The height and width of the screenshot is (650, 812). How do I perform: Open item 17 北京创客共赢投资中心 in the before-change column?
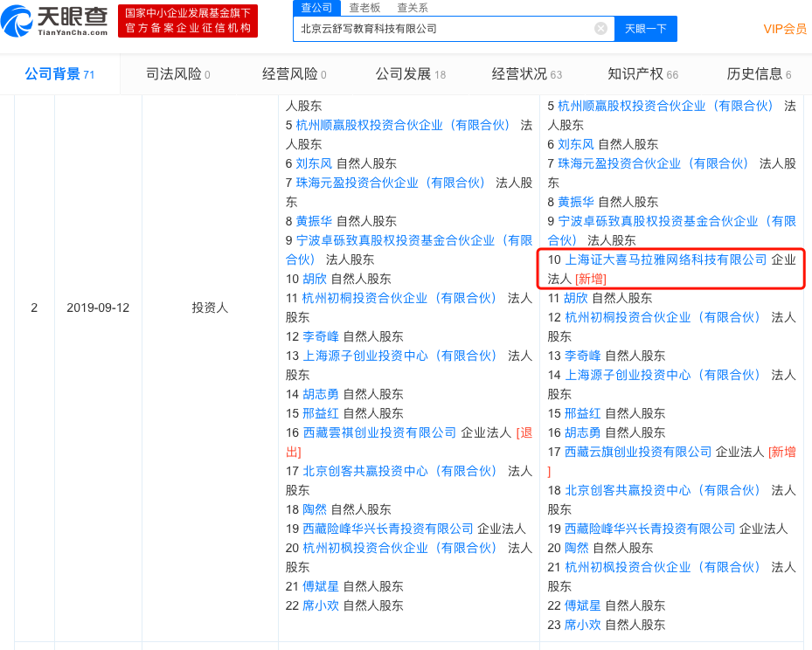[399, 471]
